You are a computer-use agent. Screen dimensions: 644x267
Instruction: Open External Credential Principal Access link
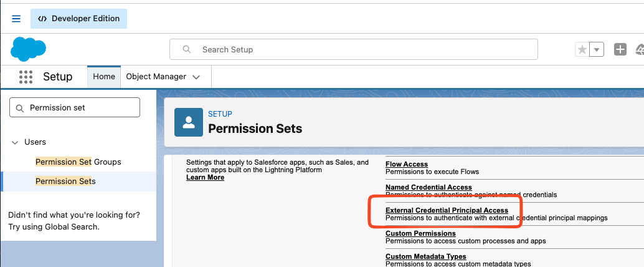pos(447,210)
